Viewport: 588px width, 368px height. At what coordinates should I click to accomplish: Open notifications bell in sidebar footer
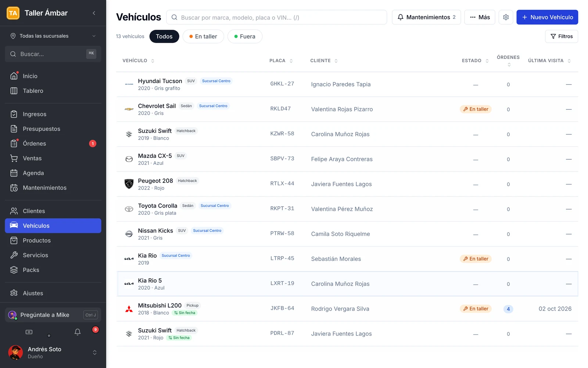point(78,332)
